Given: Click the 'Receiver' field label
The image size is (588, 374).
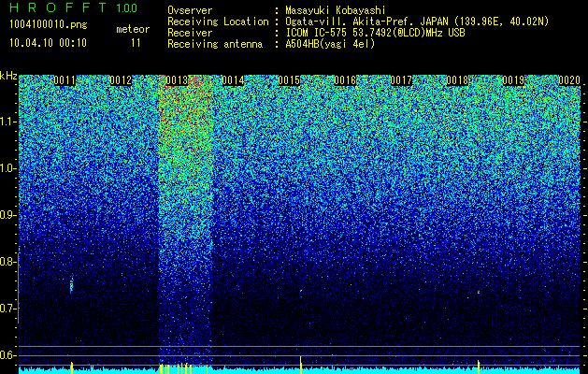Looking at the screenshot, I should 190,33.
